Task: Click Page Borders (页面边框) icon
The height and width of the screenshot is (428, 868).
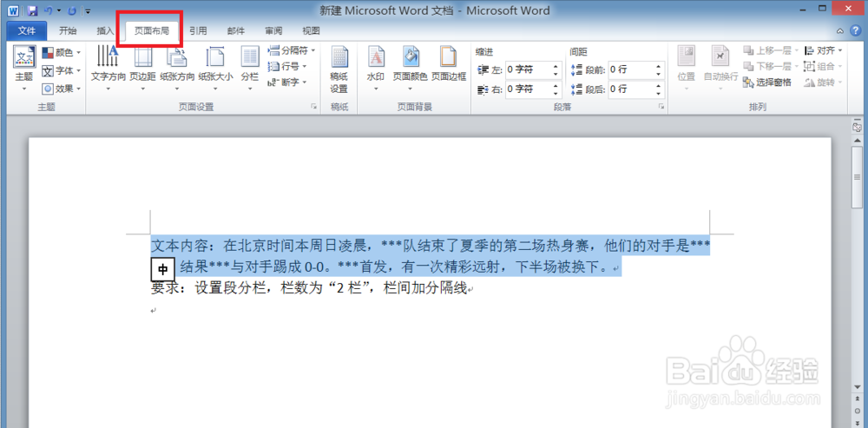Action: click(449, 57)
